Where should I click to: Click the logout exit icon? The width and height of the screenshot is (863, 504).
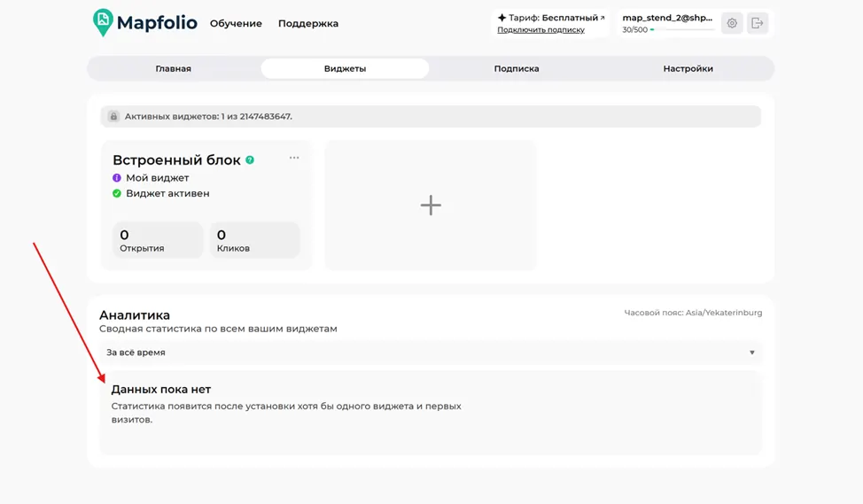[758, 23]
